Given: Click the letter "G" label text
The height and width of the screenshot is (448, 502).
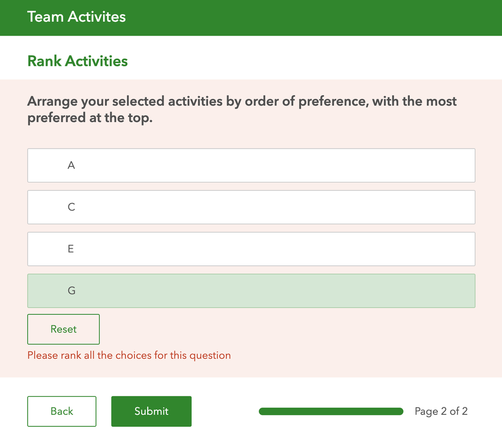Looking at the screenshot, I should 71,291.
